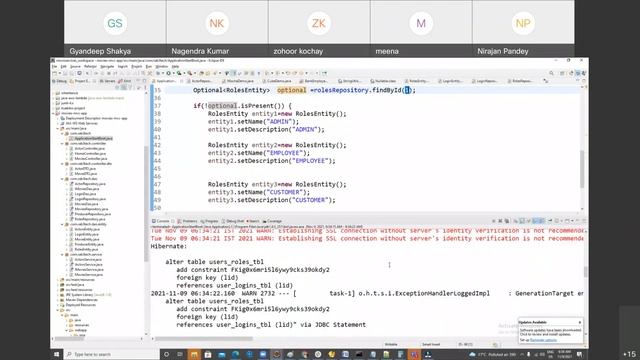This screenshot has height=360, width=640.
Task: Click the Windows Start button
Action: click(x=56, y=354)
